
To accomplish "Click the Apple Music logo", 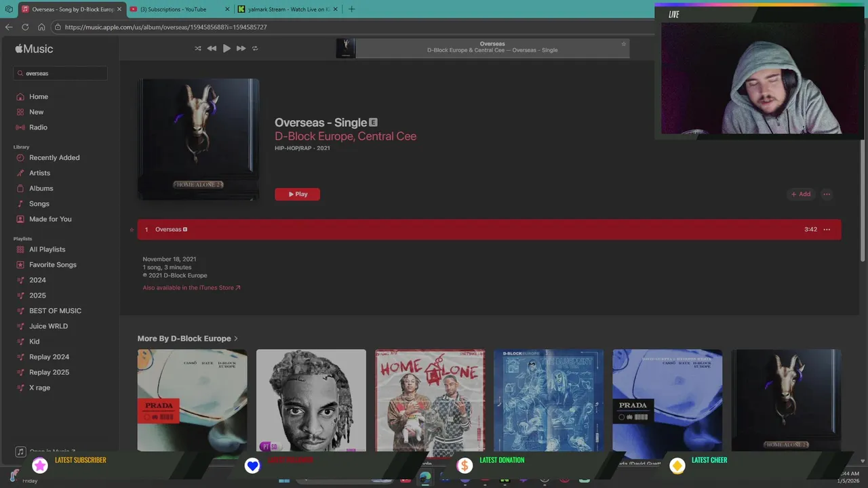I will (34, 49).
